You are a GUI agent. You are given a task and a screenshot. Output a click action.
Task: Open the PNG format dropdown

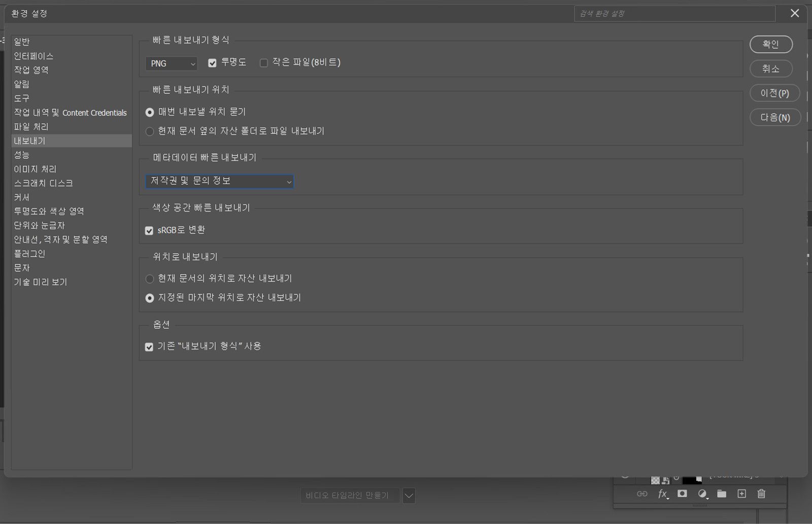coord(171,63)
